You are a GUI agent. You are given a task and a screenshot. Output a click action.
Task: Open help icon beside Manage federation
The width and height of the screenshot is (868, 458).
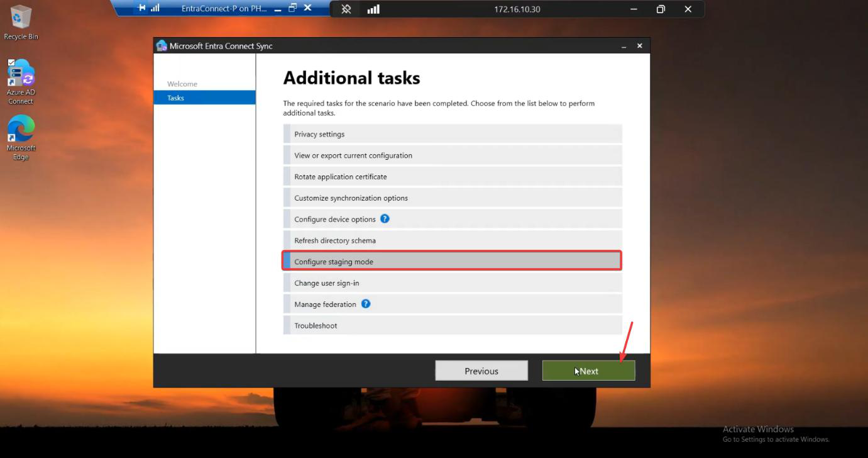point(365,304)
